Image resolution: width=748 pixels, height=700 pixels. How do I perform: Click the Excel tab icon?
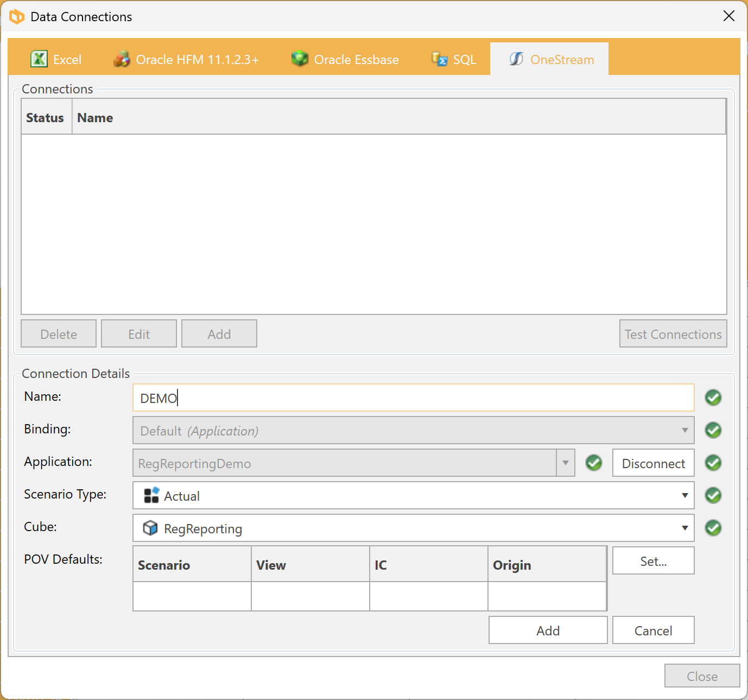(x=39, y=59)
